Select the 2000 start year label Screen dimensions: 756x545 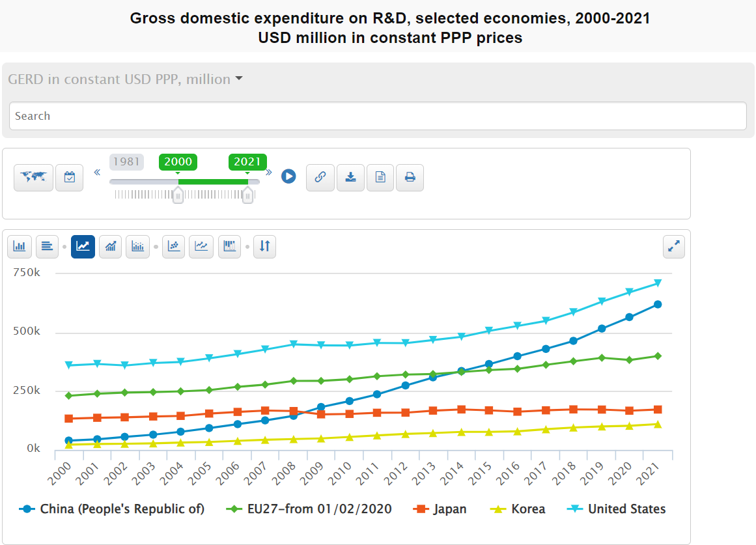point(178,161)
